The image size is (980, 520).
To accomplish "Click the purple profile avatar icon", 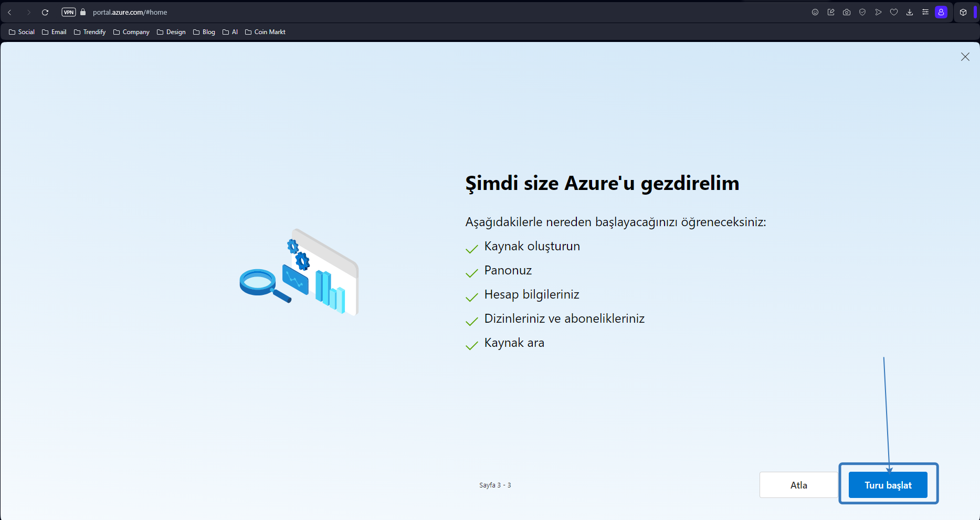I will point(941,12).
